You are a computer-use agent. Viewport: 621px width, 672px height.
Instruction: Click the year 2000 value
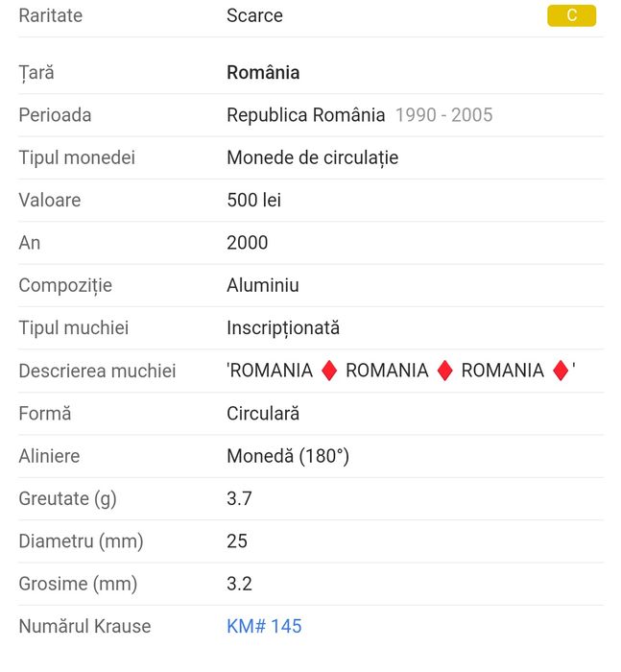click(x=248, y=243)
